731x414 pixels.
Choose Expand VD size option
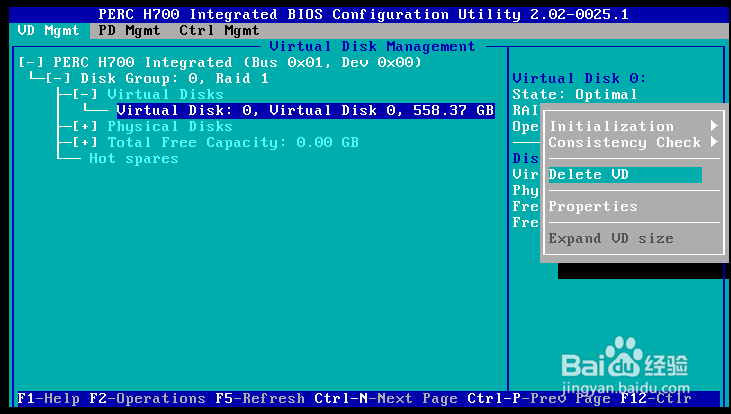coord(611,238)
